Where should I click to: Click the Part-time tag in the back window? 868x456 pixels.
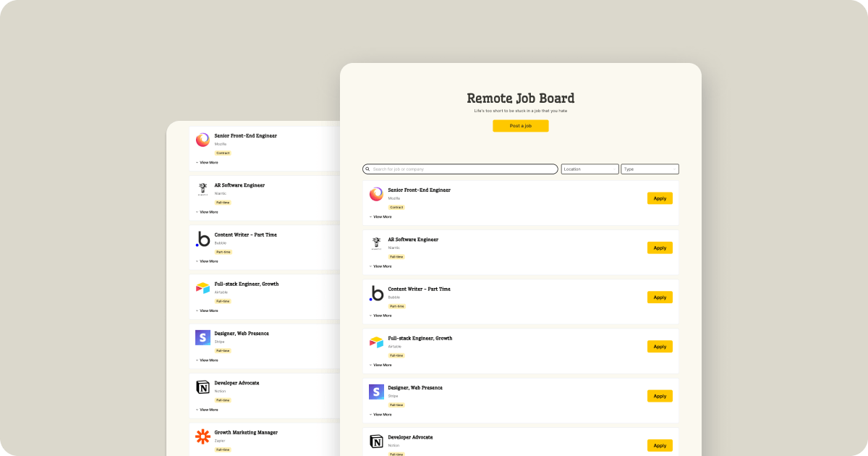click(x=224, y=252)
